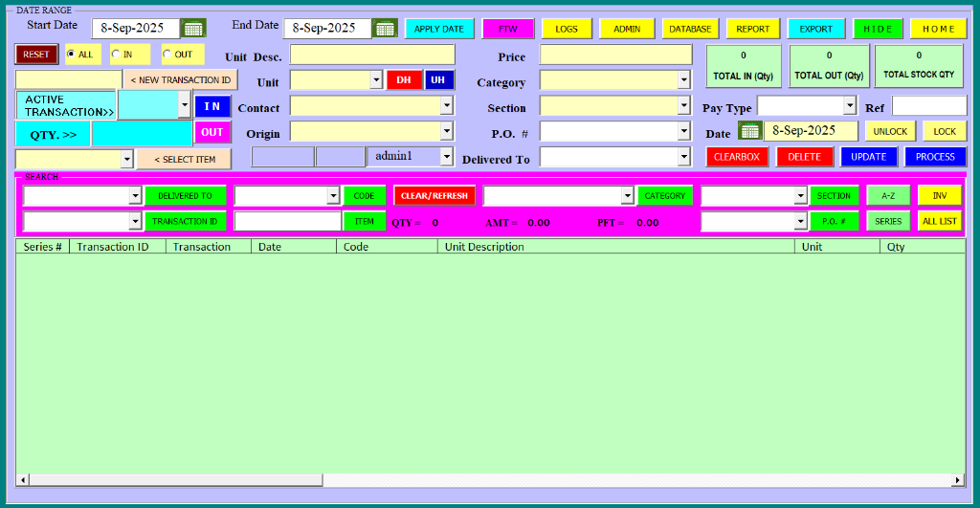Click the red DH button
The width and height of the screenshot is (980, 508).
pos(404,80)
